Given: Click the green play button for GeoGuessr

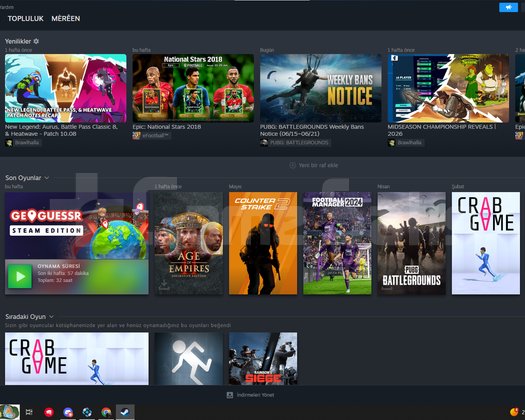Looking at the screenshot, I should 20,277.
